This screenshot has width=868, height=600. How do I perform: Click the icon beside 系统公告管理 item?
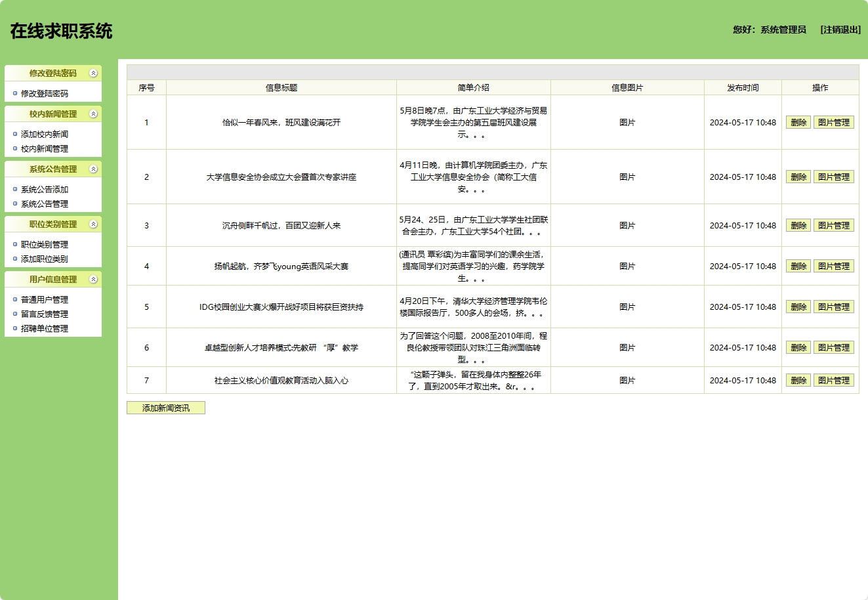(x=16, y=204)
